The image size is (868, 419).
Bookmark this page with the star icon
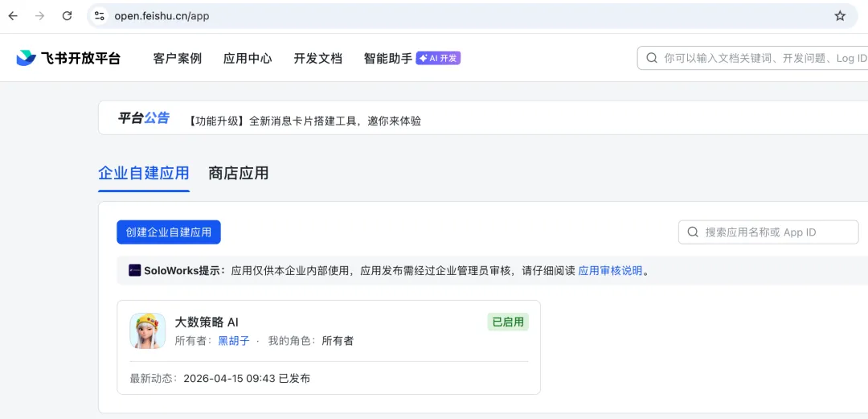point(840,16)
